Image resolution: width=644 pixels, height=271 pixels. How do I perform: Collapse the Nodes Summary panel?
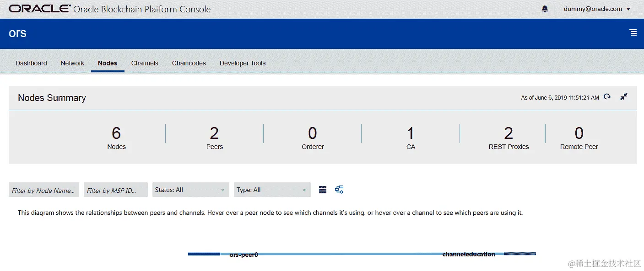(x=623, y=97)
